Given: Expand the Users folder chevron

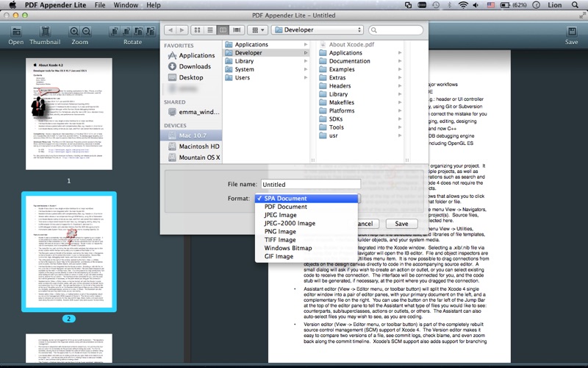Looking at the screenshot, I should 306,78.
